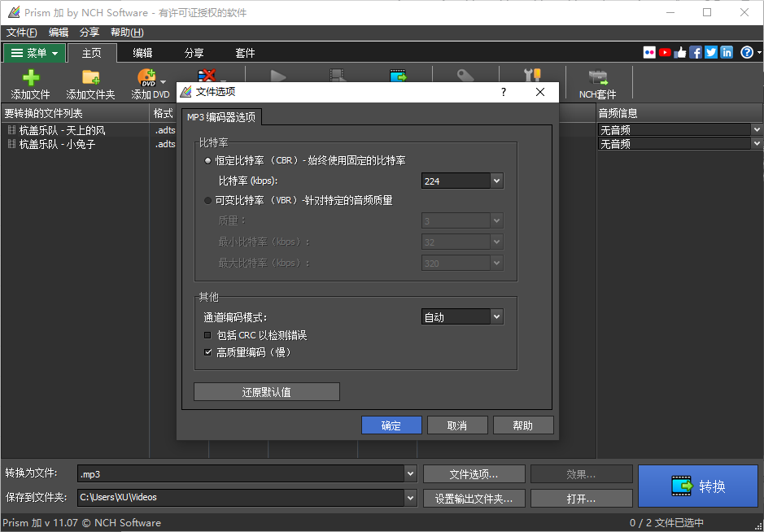Screen dimensions: 764x532
Task: Open the 帮助 menu in menu bar
Action: point(126,33)
